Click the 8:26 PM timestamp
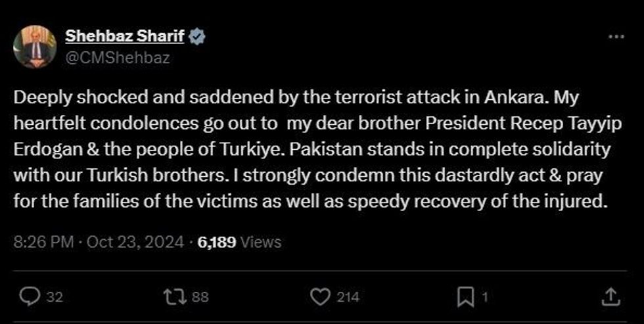 click(x=43, y=242)
